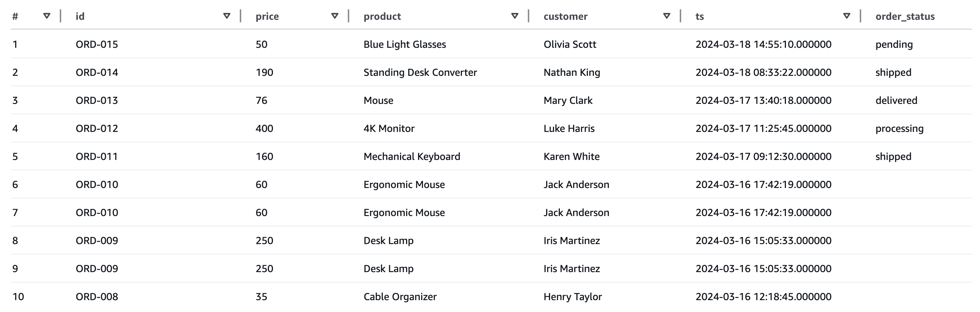Click the order_status column header
The width and height of the screenshot is (980, 312).
[905, 16]
